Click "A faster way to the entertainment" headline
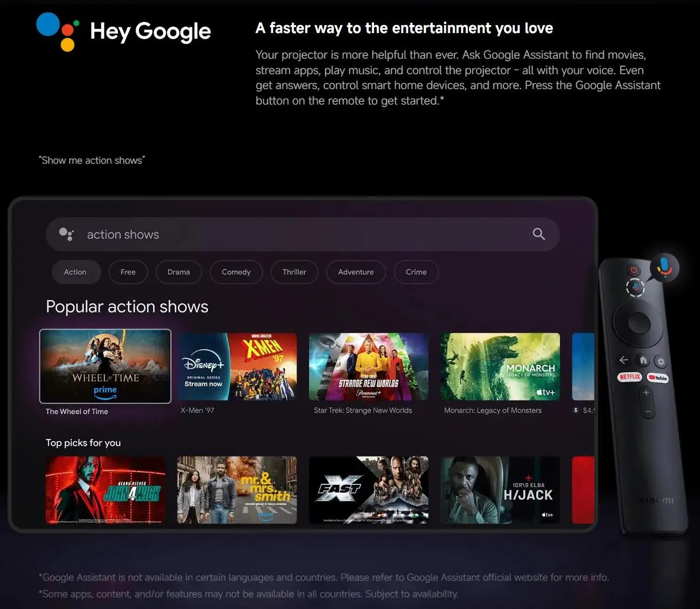The image size is (700, 609). pyautogui.click(x=404, y=28)
